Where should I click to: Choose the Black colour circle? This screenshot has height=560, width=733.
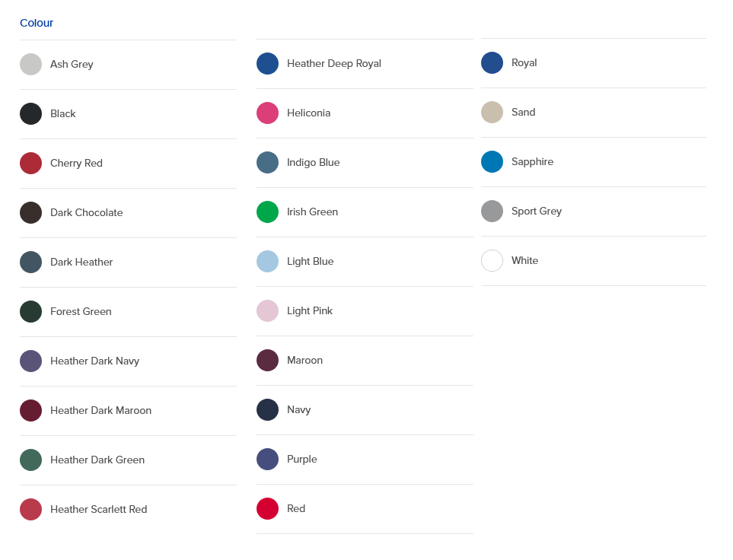click(31, 113)
